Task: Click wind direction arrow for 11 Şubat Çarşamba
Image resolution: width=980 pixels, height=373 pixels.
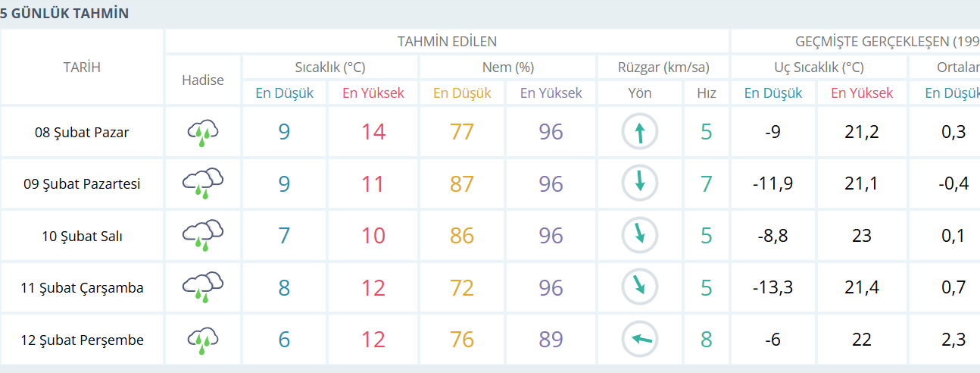Action: 640,287
